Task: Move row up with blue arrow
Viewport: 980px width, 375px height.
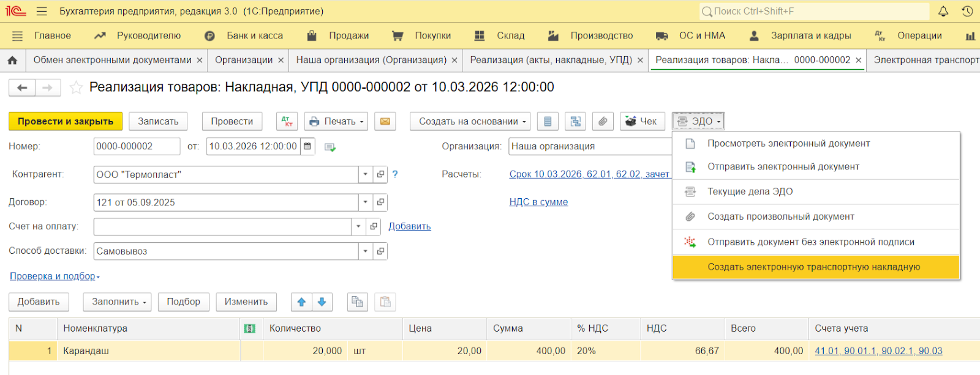Action: [x=301, y=302]
